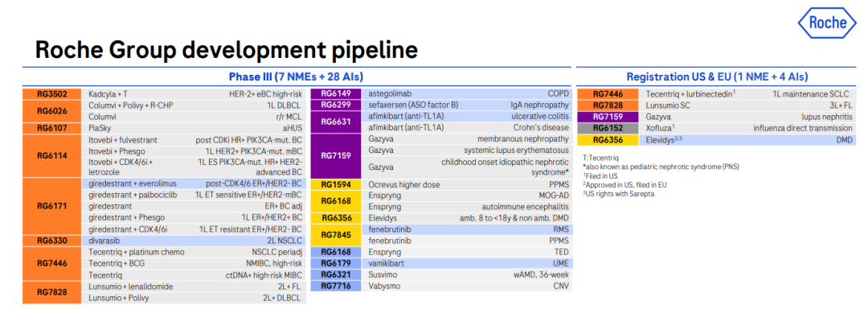Click 'Itovebi + fulvestrant' entry
868x334 pixels.
[x=122, y=139]
